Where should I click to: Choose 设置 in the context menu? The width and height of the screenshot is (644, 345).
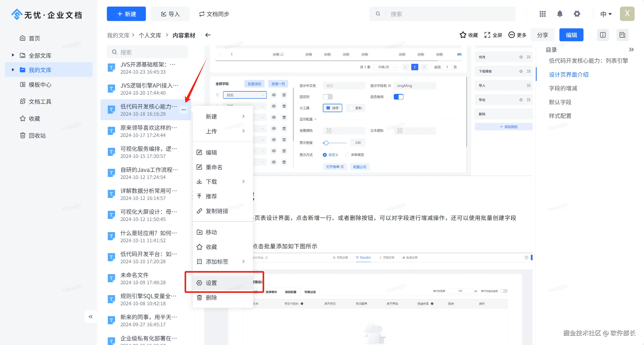click(211, 283)
